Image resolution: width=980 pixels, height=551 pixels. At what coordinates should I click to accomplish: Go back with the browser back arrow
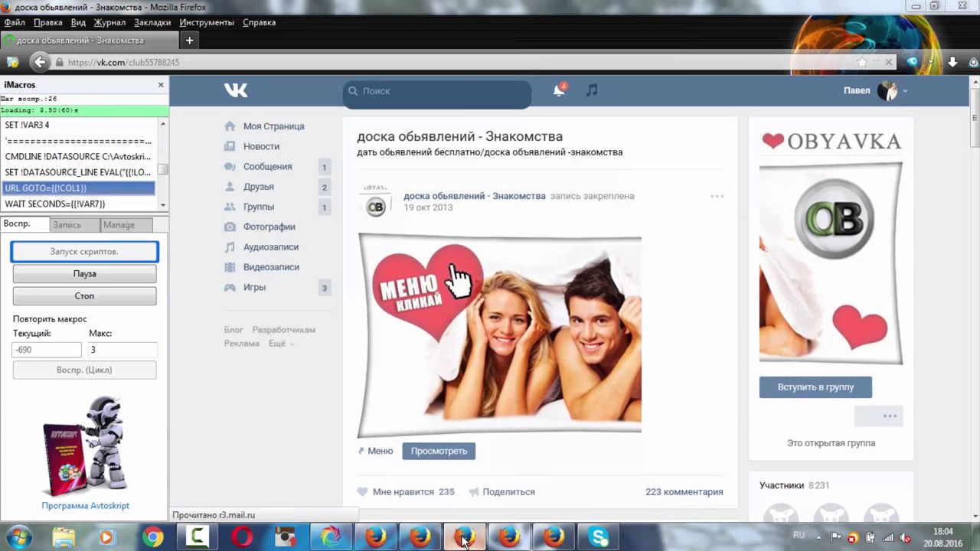(41, 62)
